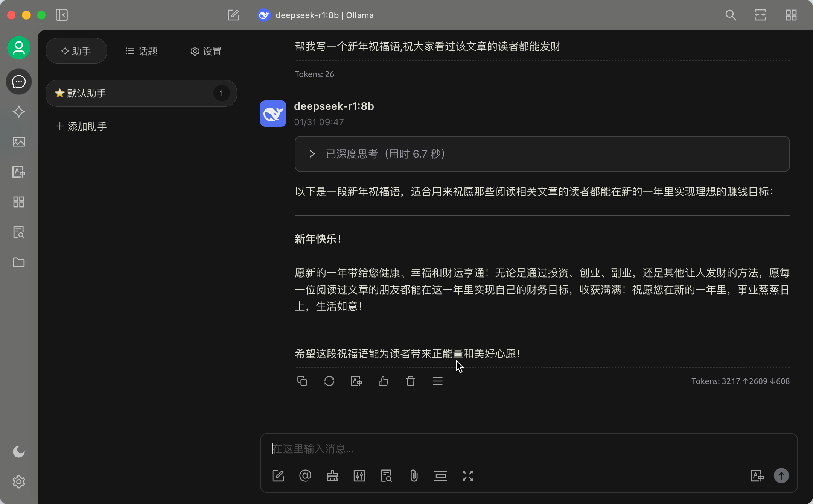
Task: Copy the deepseek response message
Action: click(x=302, y=381)
